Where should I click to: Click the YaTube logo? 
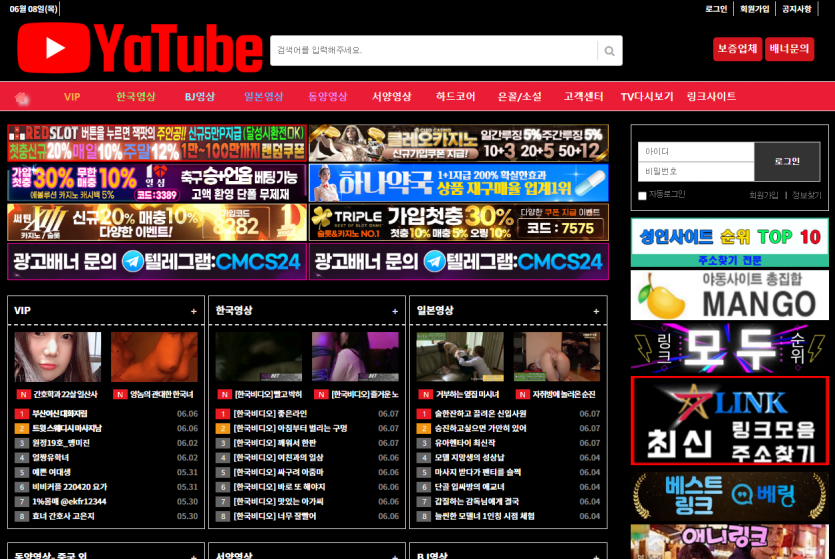(x=140, y=48)
